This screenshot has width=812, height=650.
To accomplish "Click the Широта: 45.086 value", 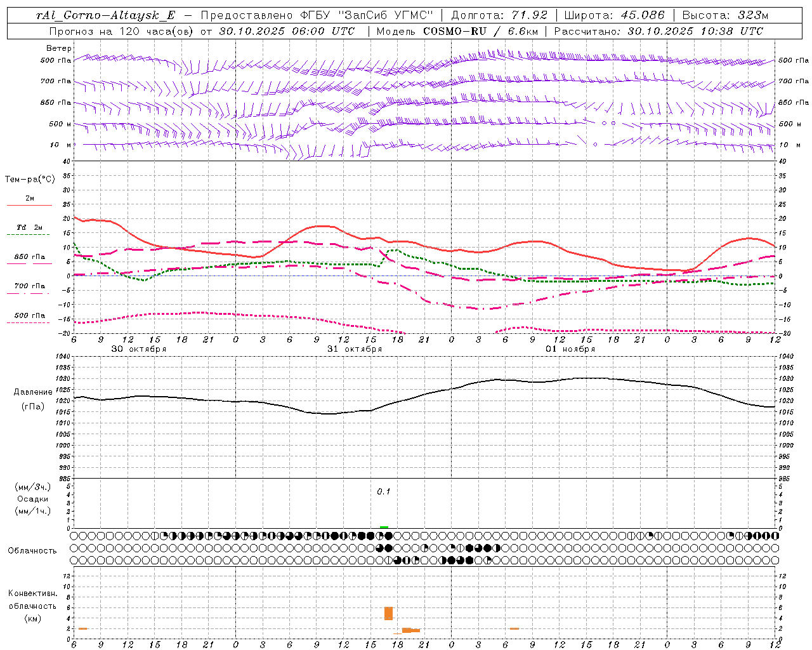I will pos(615,16).
